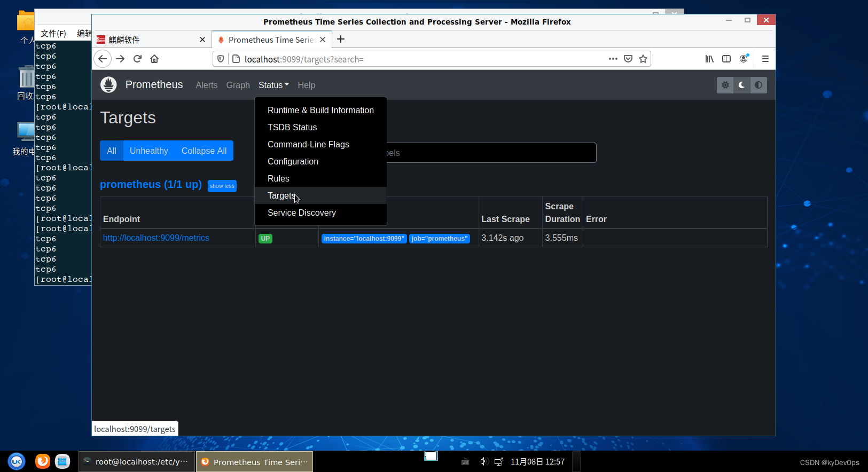Image resolution: width=868 pixels, height=472 pixels.
Task: Switch to the 麒麟软件 browser tab
Action: tap(152, 40)
